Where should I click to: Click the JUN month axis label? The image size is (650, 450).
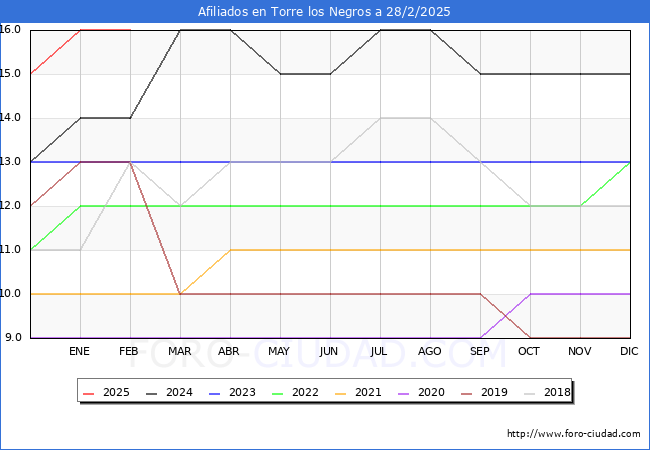(329, 351)
